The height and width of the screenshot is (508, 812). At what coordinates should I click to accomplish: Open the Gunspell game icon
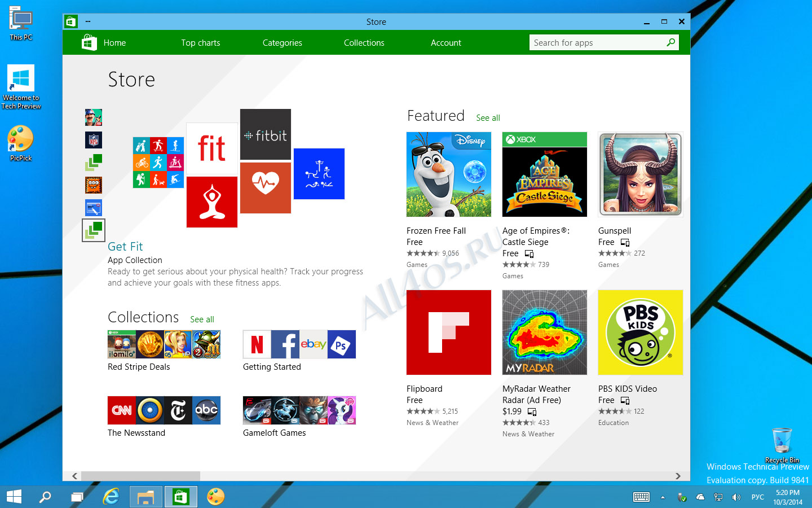point(641,174)
